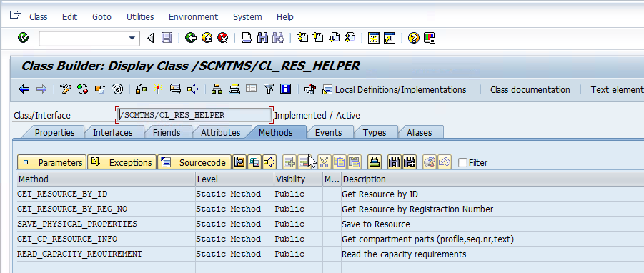
Task: Click the funnel filter icon in the toolbar
Action: point(269,89)
